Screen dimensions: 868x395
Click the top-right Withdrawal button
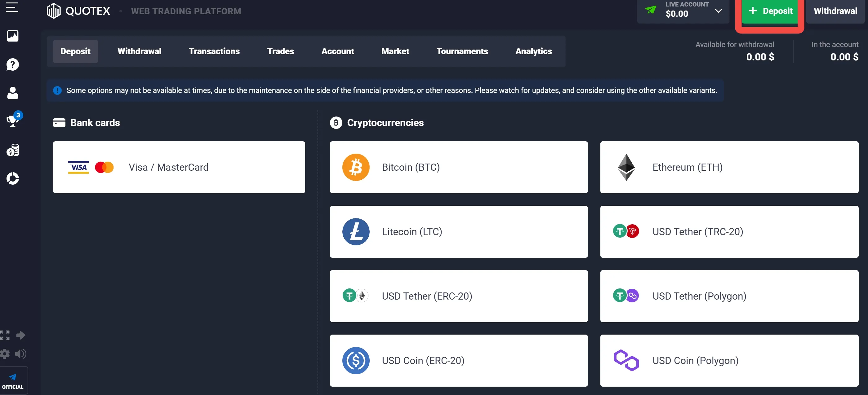835,11
